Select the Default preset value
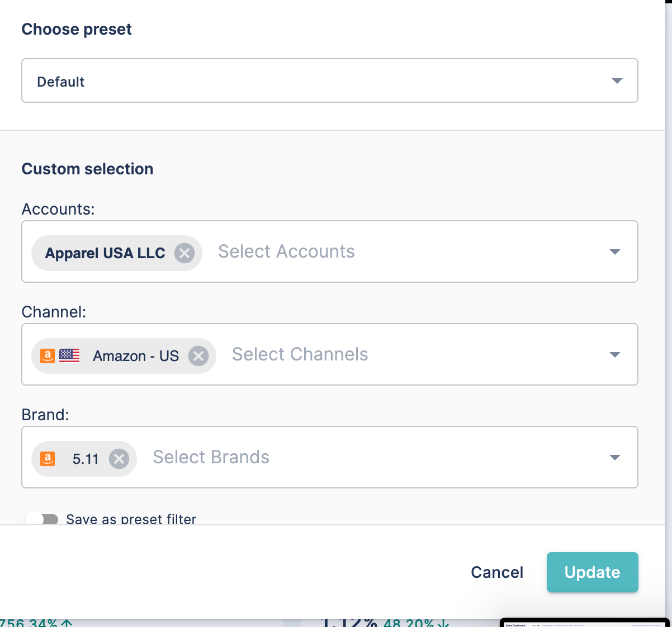This screenshot has height=627, width=672. [x=61, y=82]
